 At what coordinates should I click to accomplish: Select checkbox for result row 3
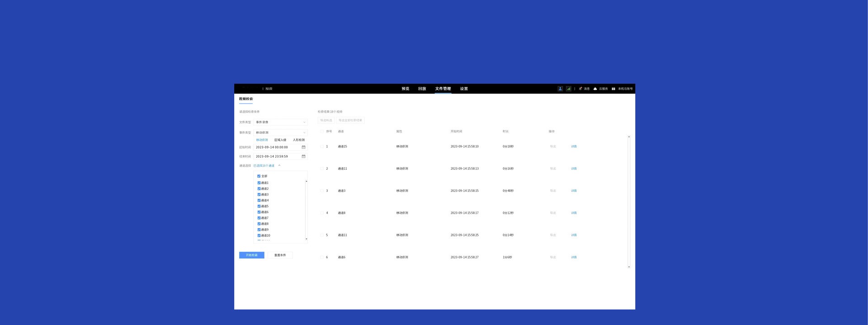click(x=322, y=191)
